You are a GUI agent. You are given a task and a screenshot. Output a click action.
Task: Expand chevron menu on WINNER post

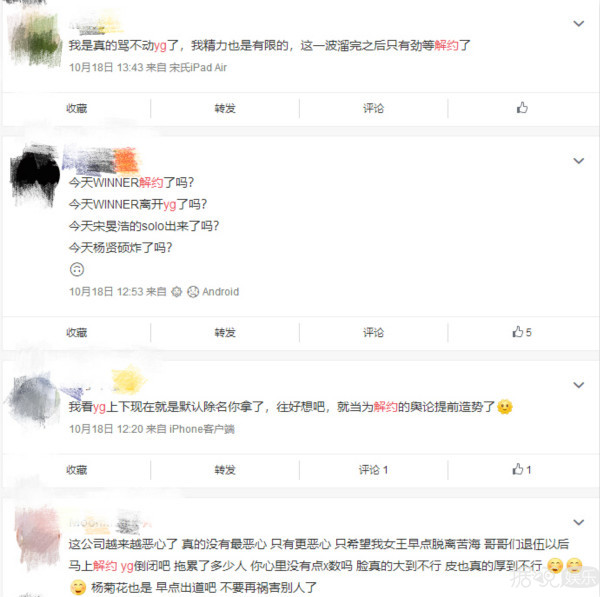(x=579, y=161)
